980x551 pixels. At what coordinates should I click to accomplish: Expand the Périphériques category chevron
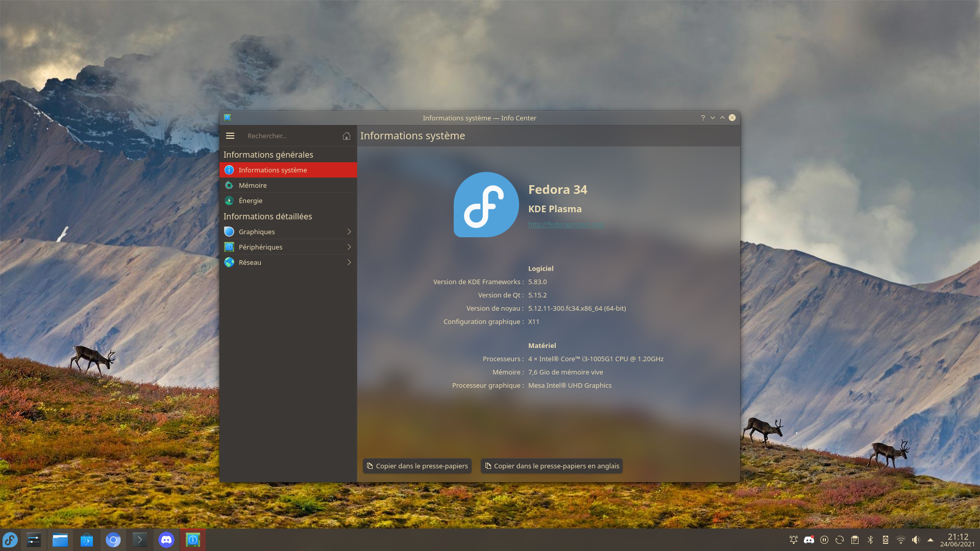tap(349, 247)
